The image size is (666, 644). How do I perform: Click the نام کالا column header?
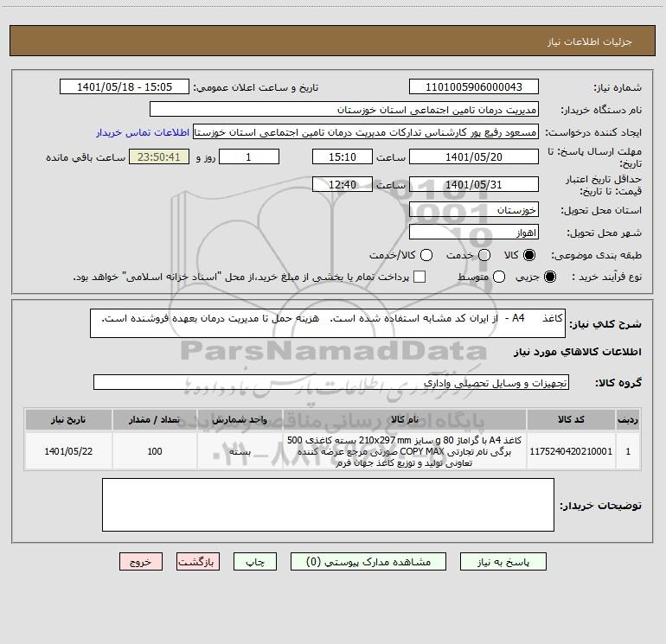click(x=405, y=420)
